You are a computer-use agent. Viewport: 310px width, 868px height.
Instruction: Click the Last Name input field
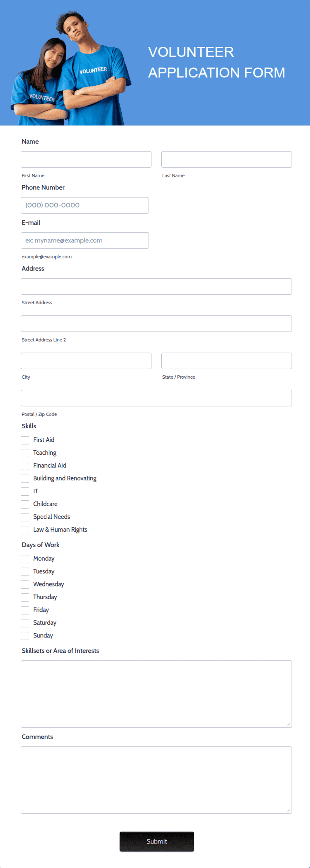pyautogui.click(x=226, y=159)
